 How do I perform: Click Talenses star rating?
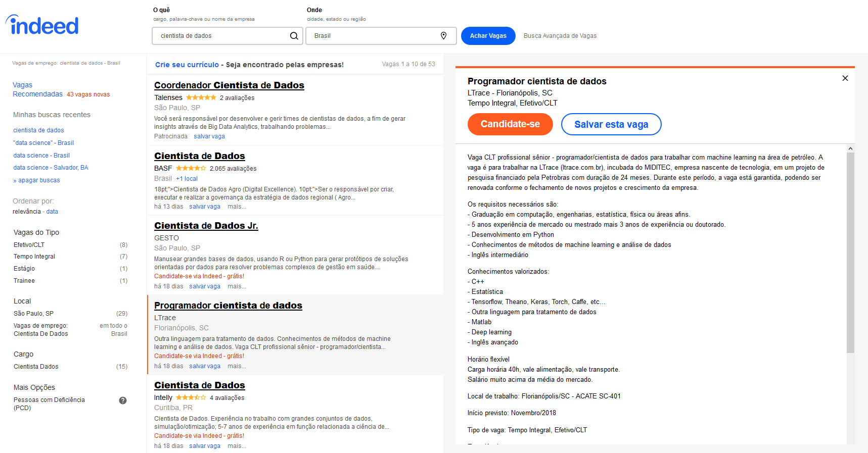click(201, 97)
